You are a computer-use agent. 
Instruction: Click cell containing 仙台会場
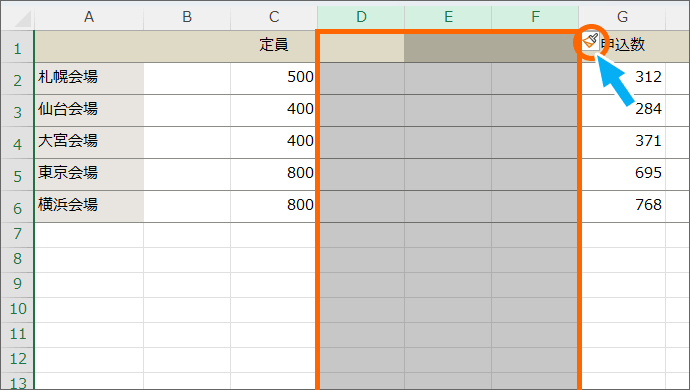(89, 110)
